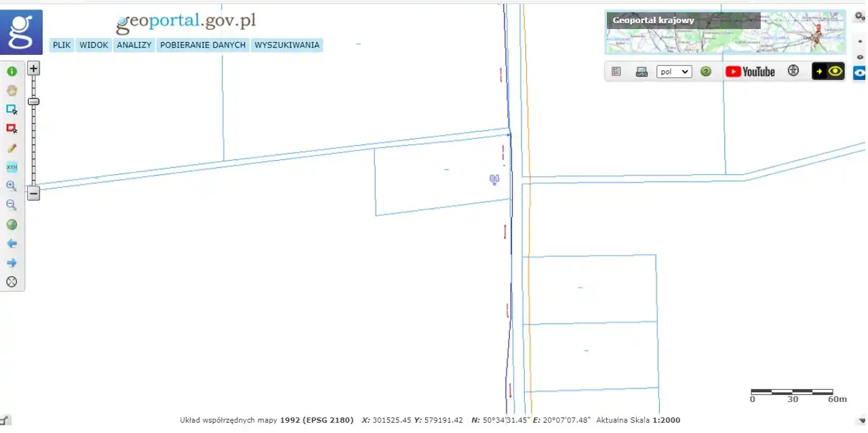The image size is (868, 433).
Task: Go to next map view arrow
Action: click(12, 263)
